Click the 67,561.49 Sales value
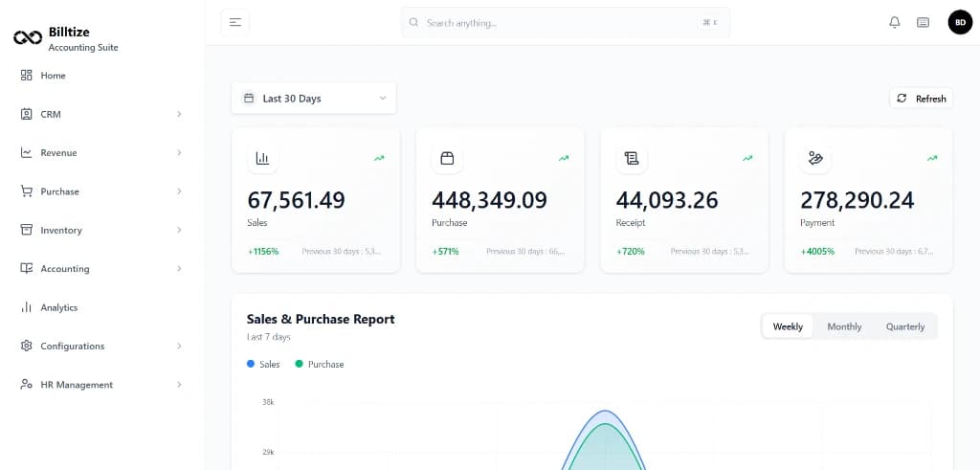 click(297, 200)
